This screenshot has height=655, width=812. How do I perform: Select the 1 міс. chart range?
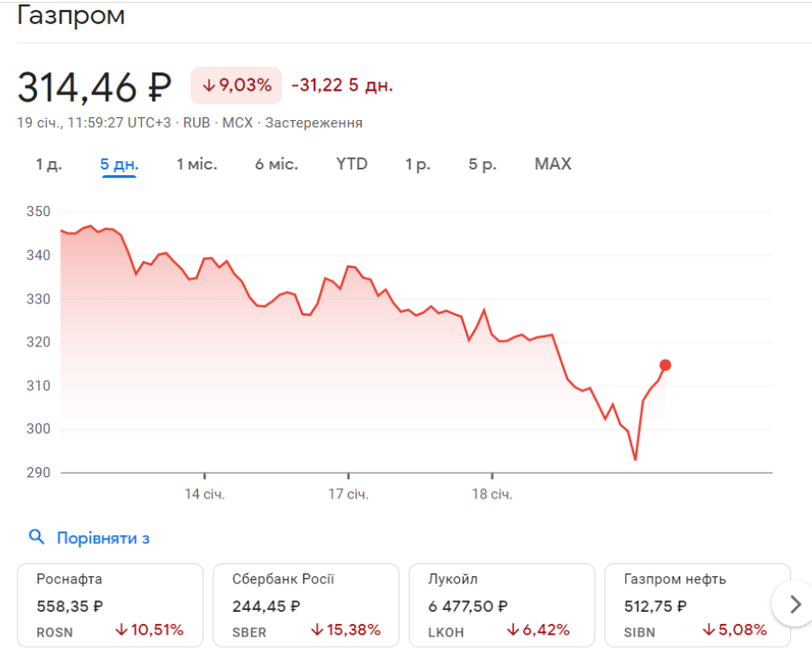tap(197, 165)
